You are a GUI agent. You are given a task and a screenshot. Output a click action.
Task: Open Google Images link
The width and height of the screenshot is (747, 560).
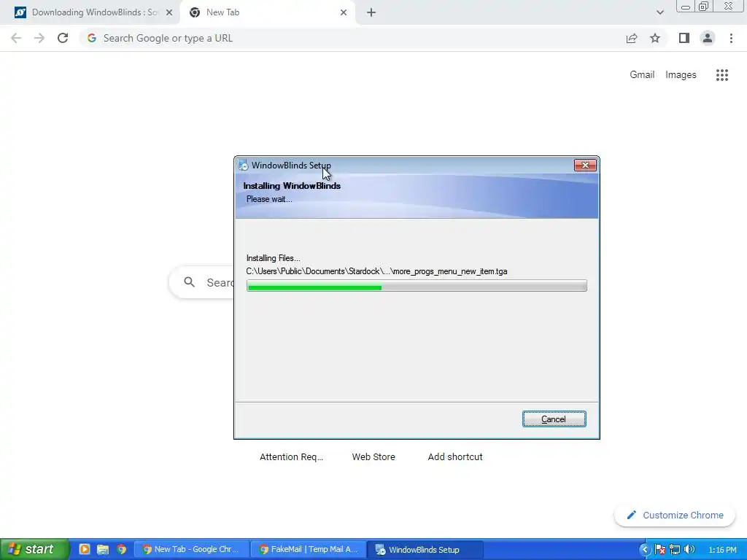point(681,75)
